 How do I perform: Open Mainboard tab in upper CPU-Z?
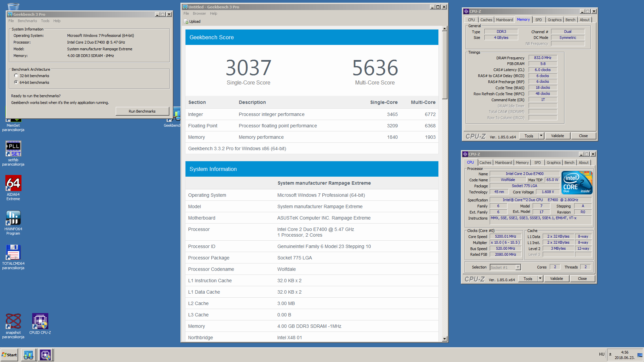[x=504, y=20]
